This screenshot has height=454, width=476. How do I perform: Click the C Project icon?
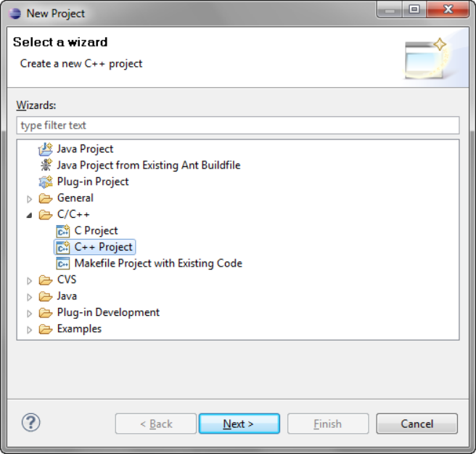[x=63, y=231]
